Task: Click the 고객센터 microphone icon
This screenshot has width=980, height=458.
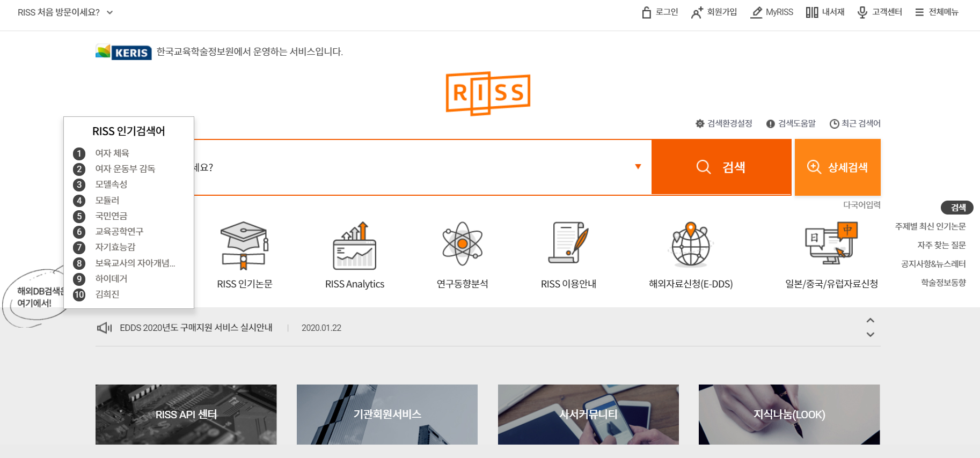Action: [x=862, y=12]
